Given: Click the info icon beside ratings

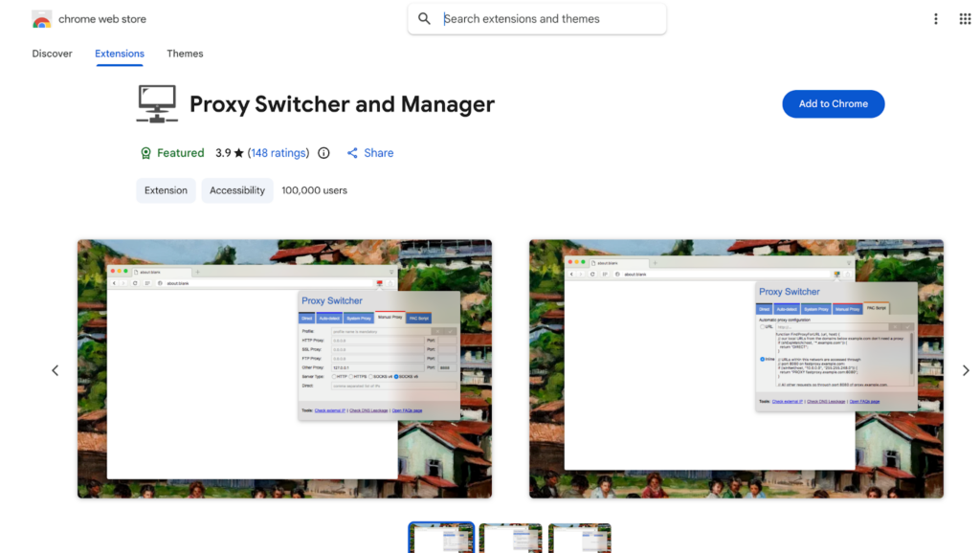Looking at the screenshot, I should point(323,153).
